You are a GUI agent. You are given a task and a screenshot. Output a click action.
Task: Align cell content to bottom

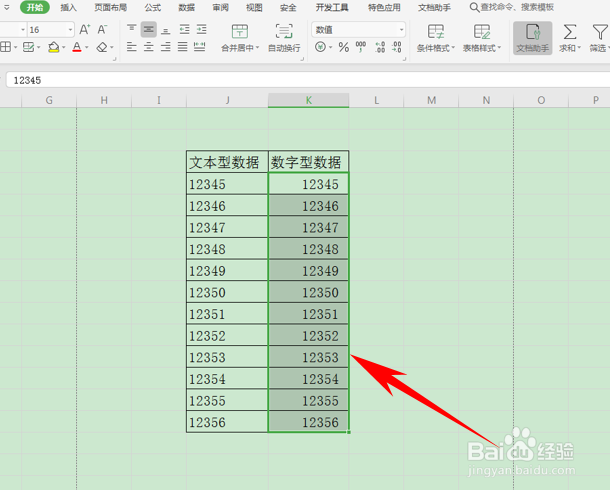[x=166, y=30]
